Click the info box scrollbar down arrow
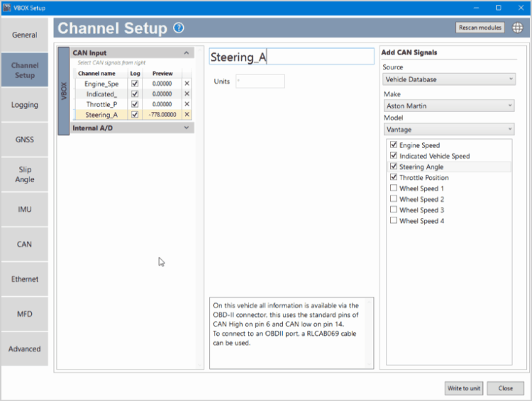 click(x=369, y=364)
